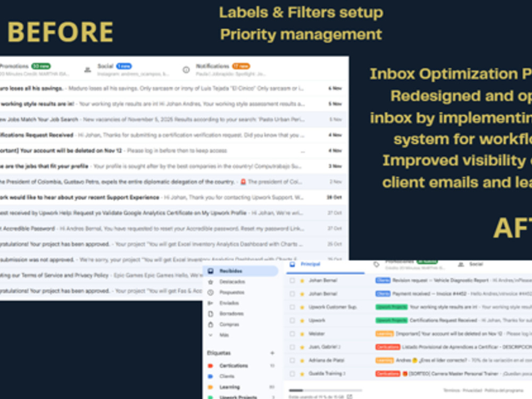Open Destacados star icon in sidebar
This screenshot has width=532, height=399.
[211, 281]
